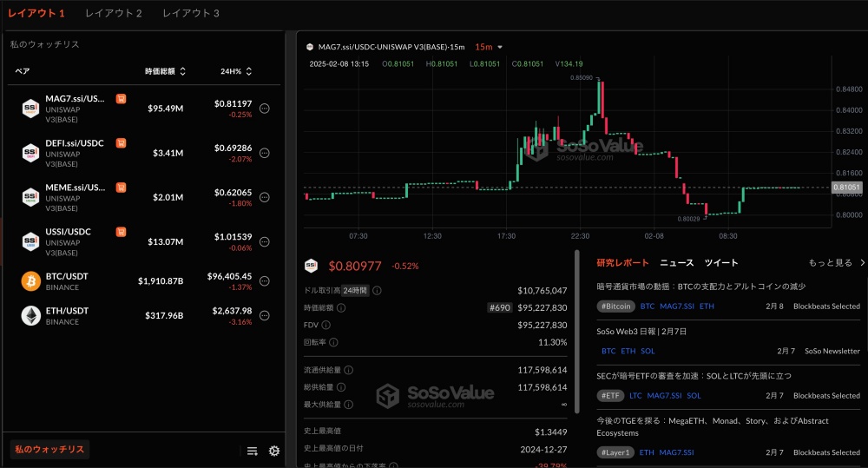Image resolution: width=868 pixels, height=468 pixels.
Task: Click the info icon next to FDV
Action: coord(325,325)
